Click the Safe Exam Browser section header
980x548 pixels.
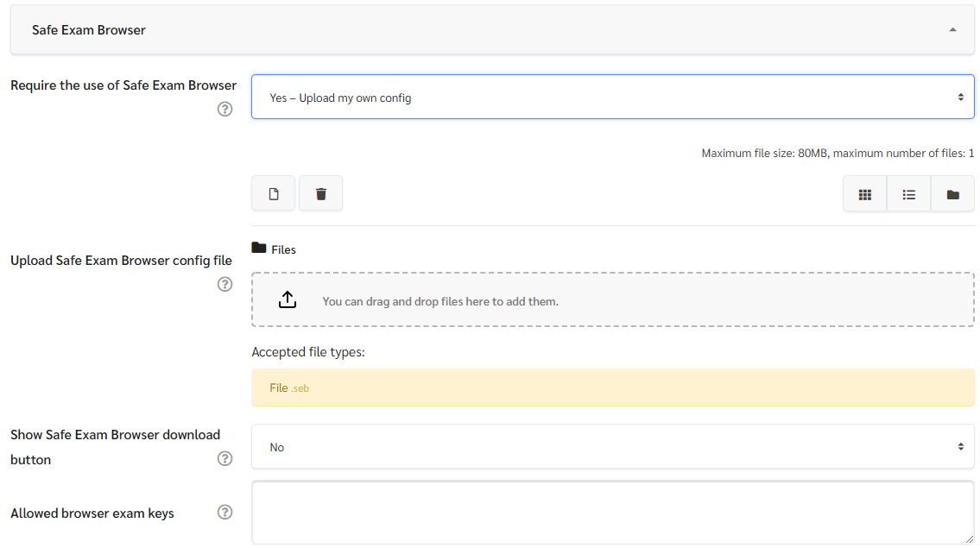[x=492, y=30]
